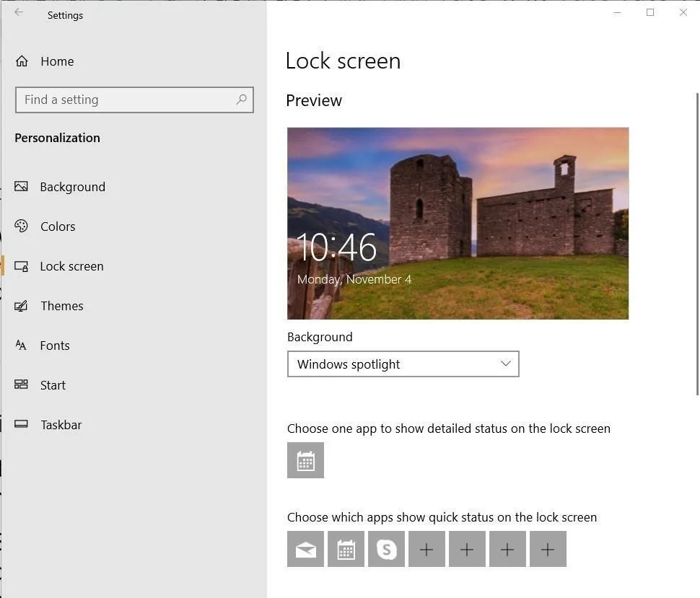
Task: Add app in first plus quick status slot
Action: [x=426, y=549]
